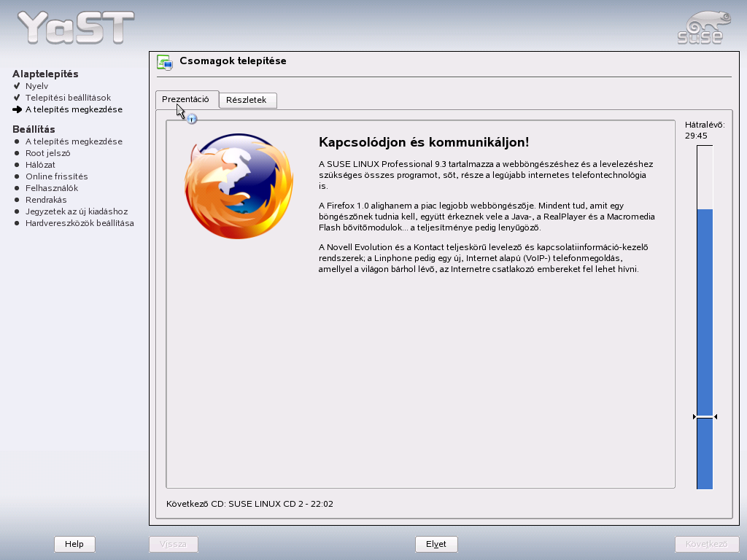
Task: Click the disabled Következő button
Action: (x=706, y=544)
